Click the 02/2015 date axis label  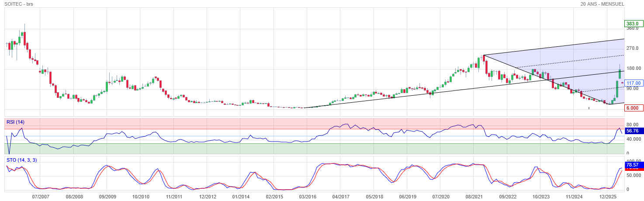point(274,197)
